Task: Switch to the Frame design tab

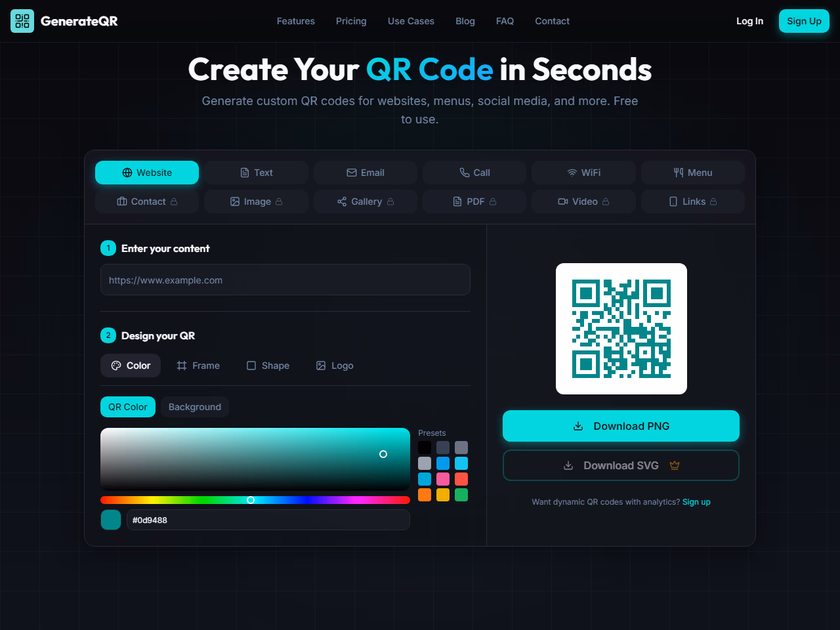Action: 198,366
